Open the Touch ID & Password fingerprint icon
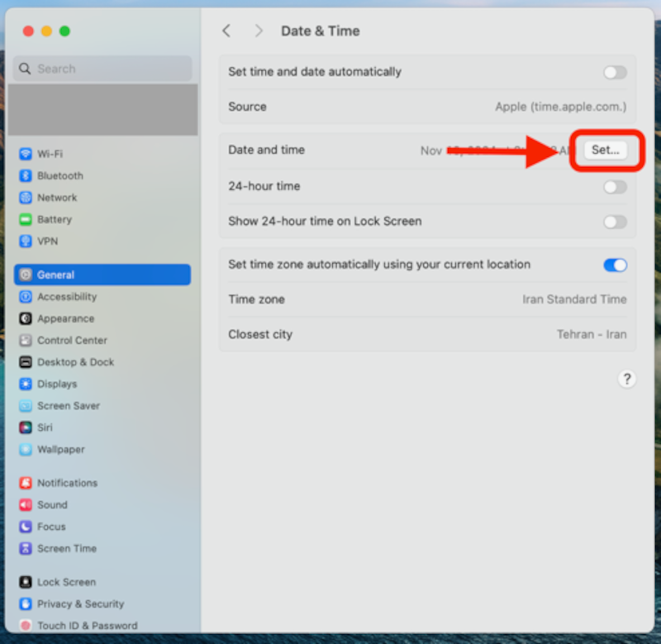Screen dimensions: 661x644 point(26,626)
